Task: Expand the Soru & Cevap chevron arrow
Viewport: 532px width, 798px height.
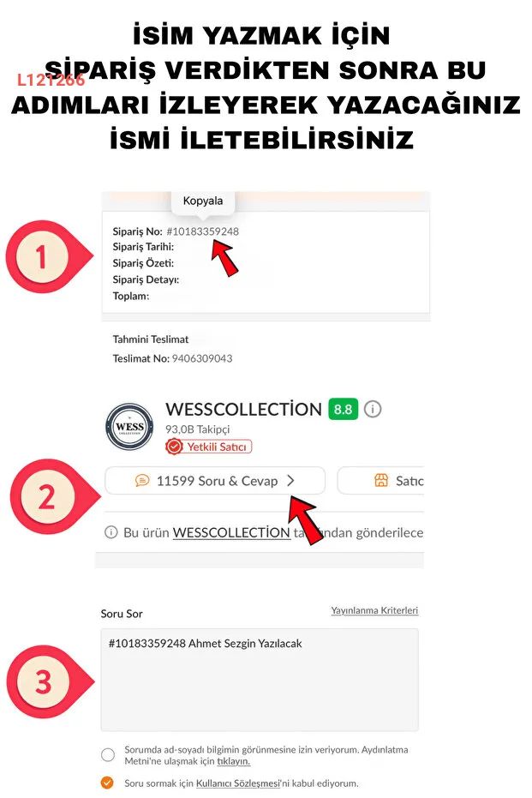Action: 290,480
